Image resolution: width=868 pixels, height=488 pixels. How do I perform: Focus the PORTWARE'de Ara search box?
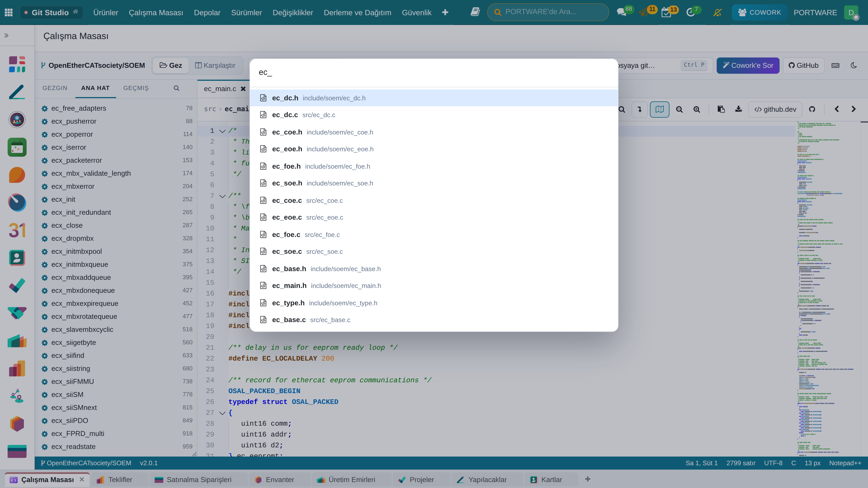click(x=548, y=12)
